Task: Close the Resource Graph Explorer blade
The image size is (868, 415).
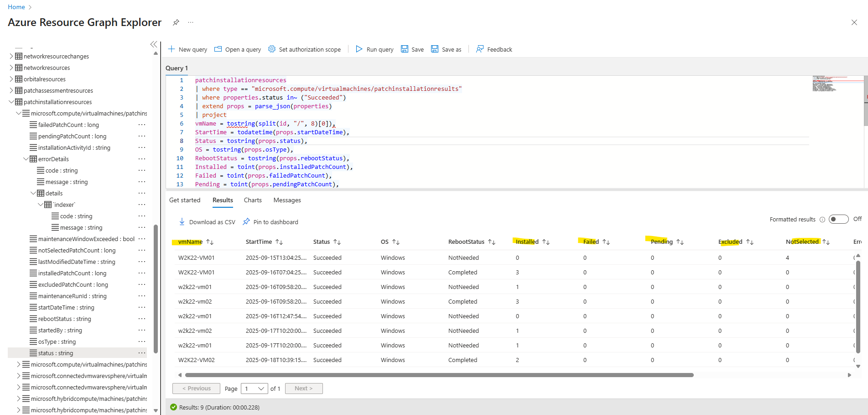Action: [854, 22]
